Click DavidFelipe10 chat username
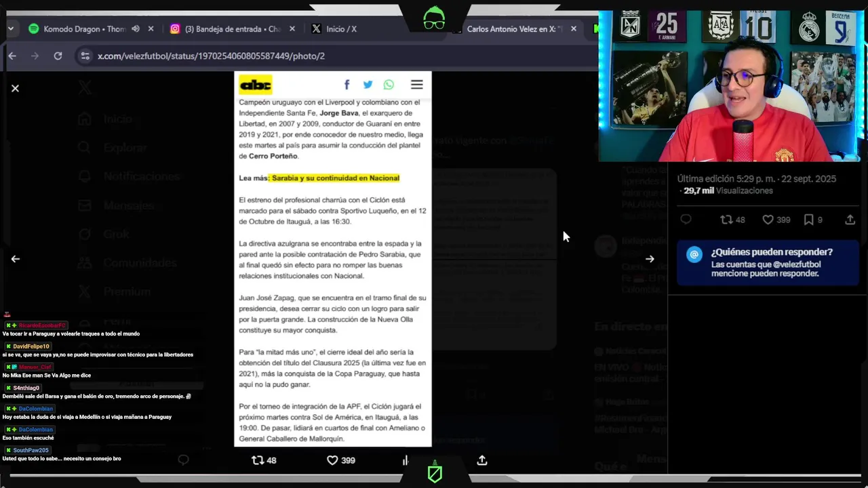Screen dimensions: 868x488 31,346
